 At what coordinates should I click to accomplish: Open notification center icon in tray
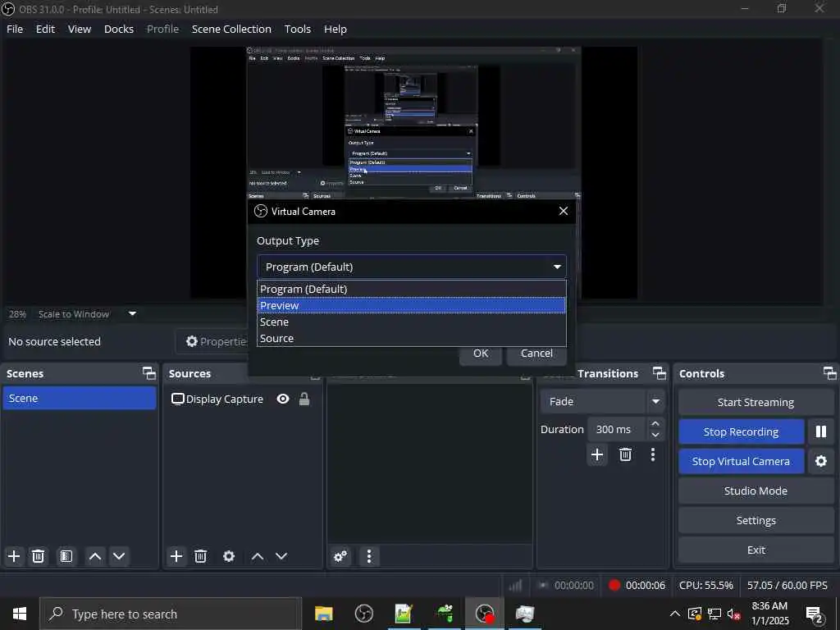pyautogui.click(x=815, y=614)
